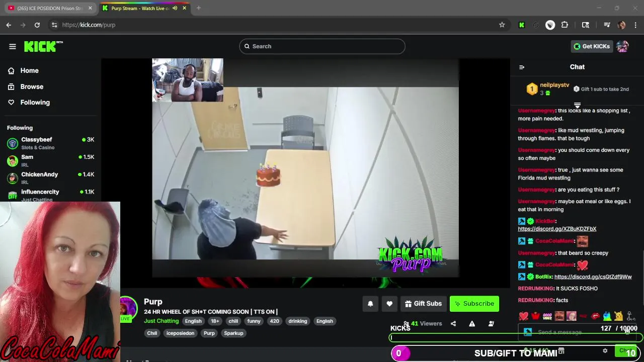Select the drinking tag
Viewport: 644px width, 362px height.
pyautogui.click(x=297, y=321)
